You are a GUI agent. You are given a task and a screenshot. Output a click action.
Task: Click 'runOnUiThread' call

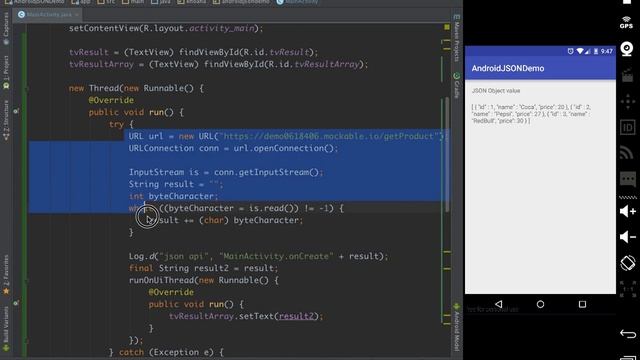pyautogui.click(x=161, y=280)
